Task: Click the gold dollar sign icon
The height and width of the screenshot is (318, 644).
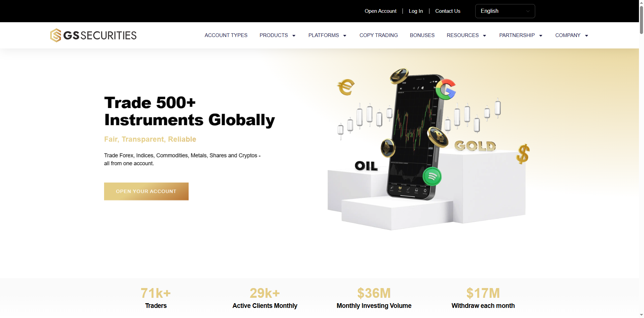Action: point(523,154)
